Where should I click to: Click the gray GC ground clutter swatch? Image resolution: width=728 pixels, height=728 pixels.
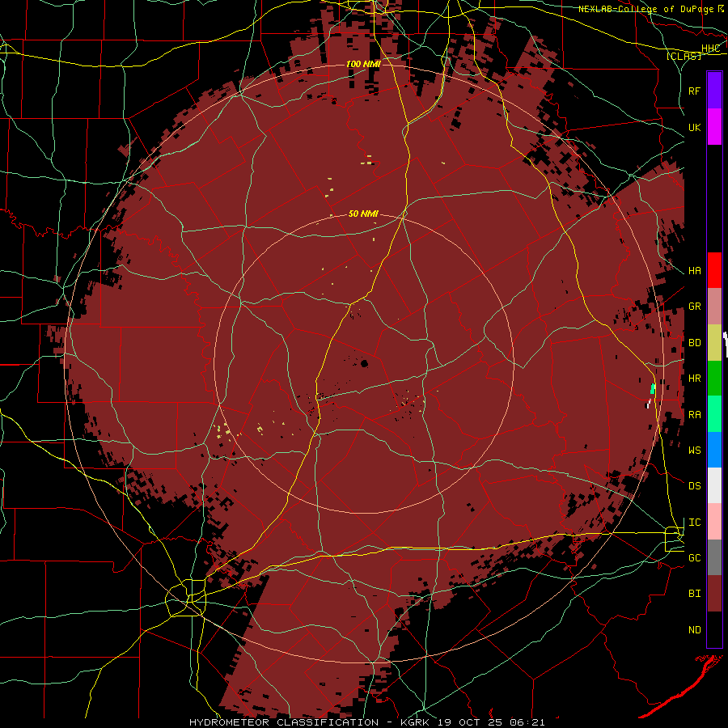[x=714, y=557]
